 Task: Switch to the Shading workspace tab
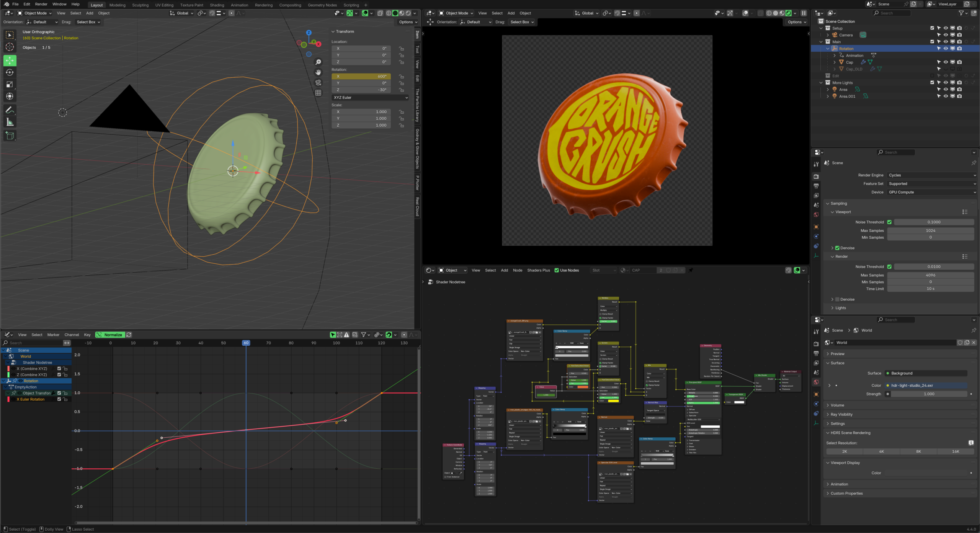click(x=217, y=5)
